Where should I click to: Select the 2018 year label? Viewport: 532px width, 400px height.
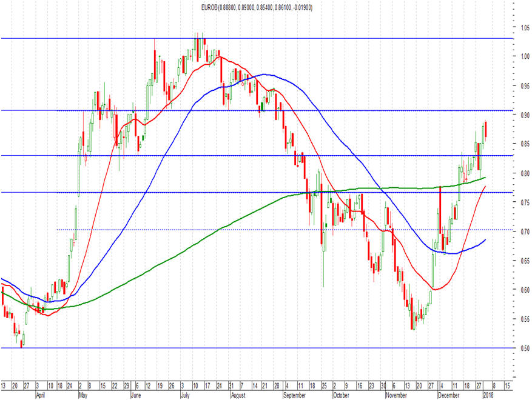click(488, 395)
